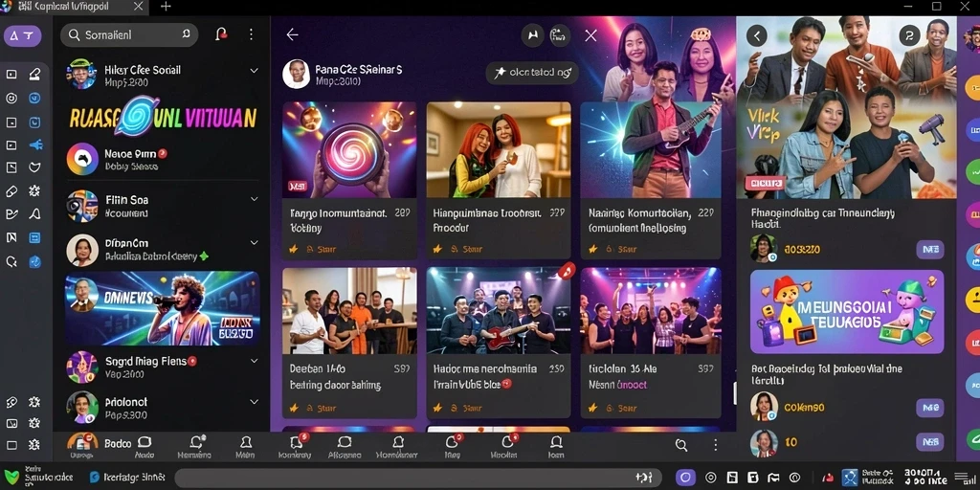Image resolution: width=980 pixels, height=490 pixels.
Task: Open the band on stage card thumbnail
Action: tap(499, 311)
